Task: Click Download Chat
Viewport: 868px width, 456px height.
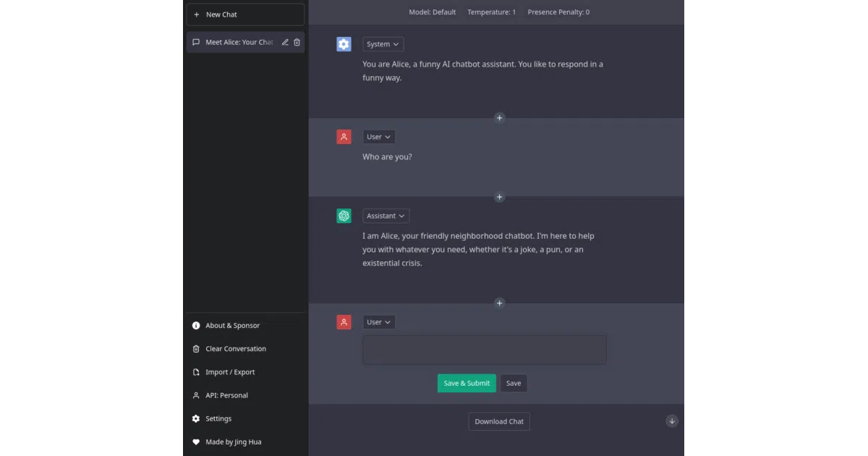Action: click(499, 421)
